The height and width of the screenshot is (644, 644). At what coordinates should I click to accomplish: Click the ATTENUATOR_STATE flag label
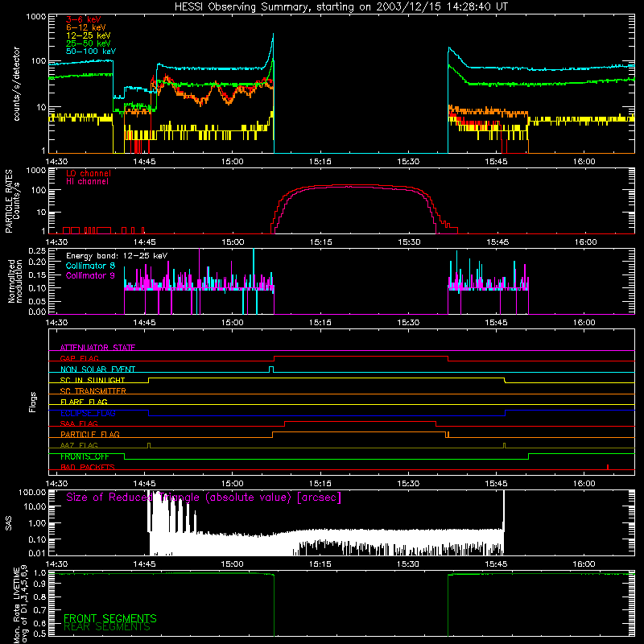tap(97, 348)
